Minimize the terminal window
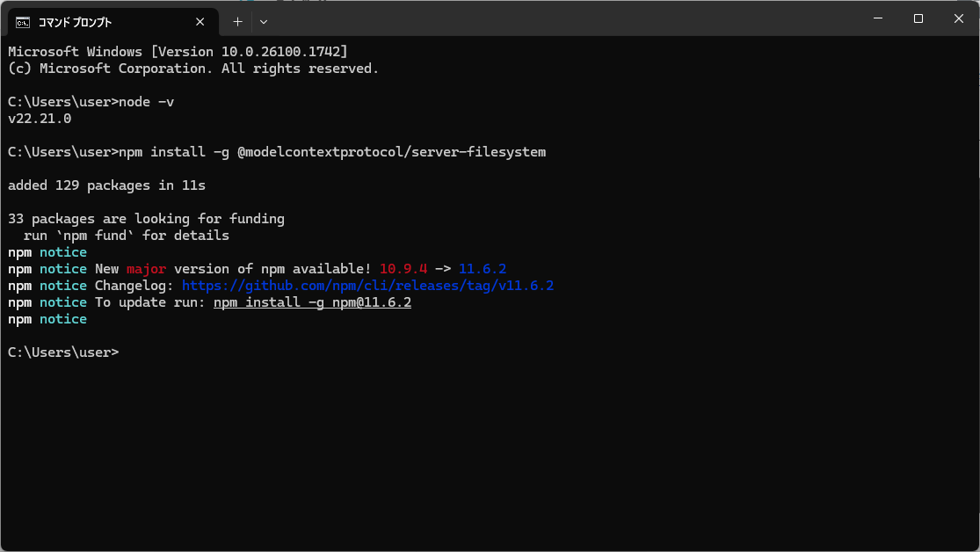 tap(878, 18)
